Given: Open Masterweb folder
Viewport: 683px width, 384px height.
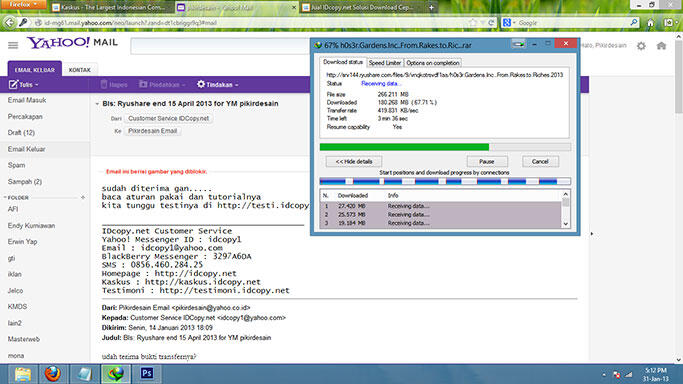Looking at the screenshot, I should pyautogui.click(x=24, y=339).
